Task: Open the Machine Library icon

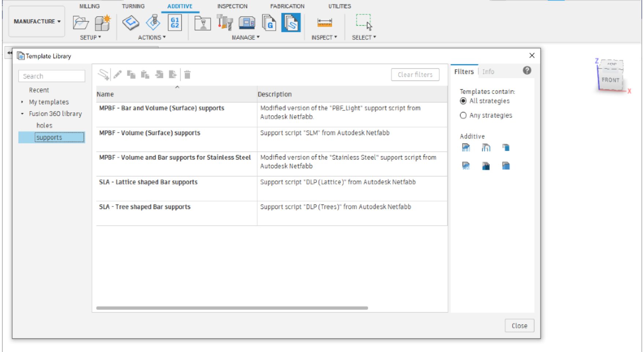Action: [x=247, y=23]
